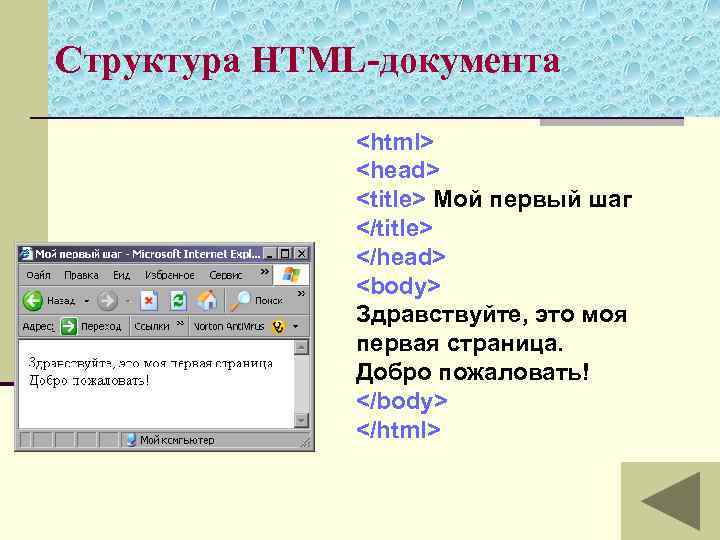The height and width of the screenshot is (540, 720).
Task: Click the Мой компьютер status bar icon
Action: tap(132, 440)
